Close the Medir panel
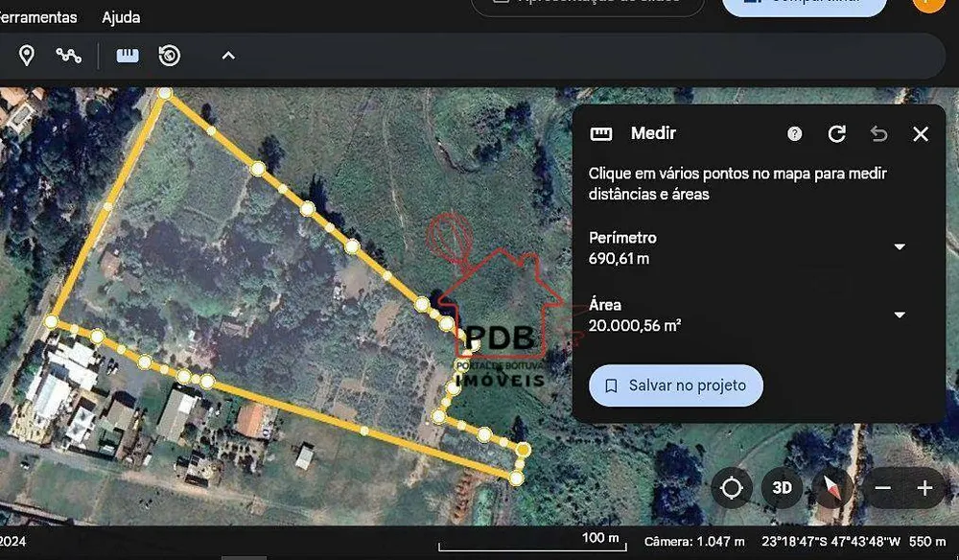959x560 pixels. pyautogui.click(x=921, y=134)
